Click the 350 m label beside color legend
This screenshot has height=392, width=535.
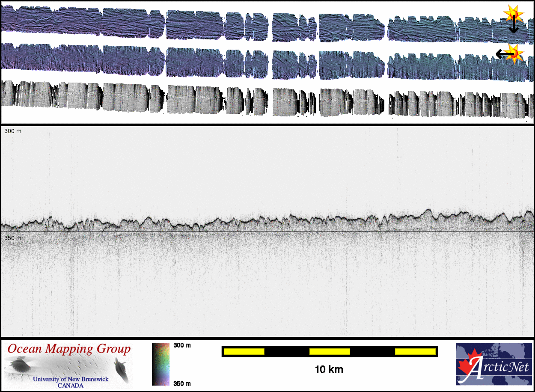(182, 383)
